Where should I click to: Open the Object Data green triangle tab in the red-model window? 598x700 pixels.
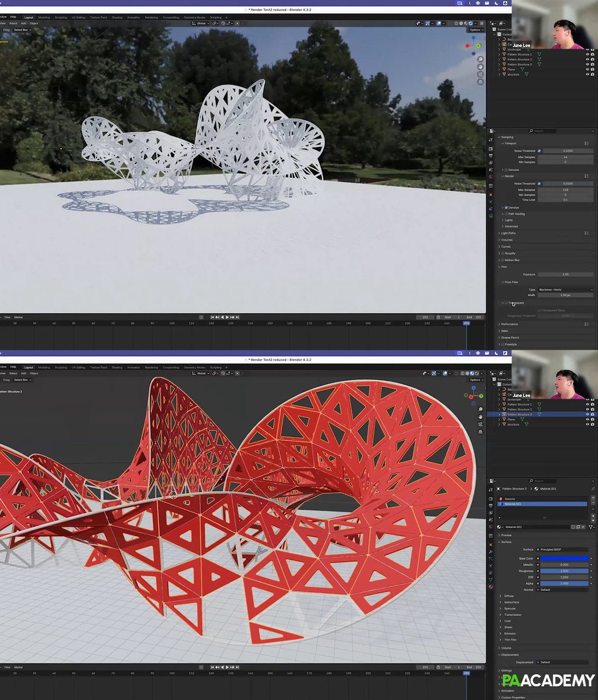click(491, 580)
